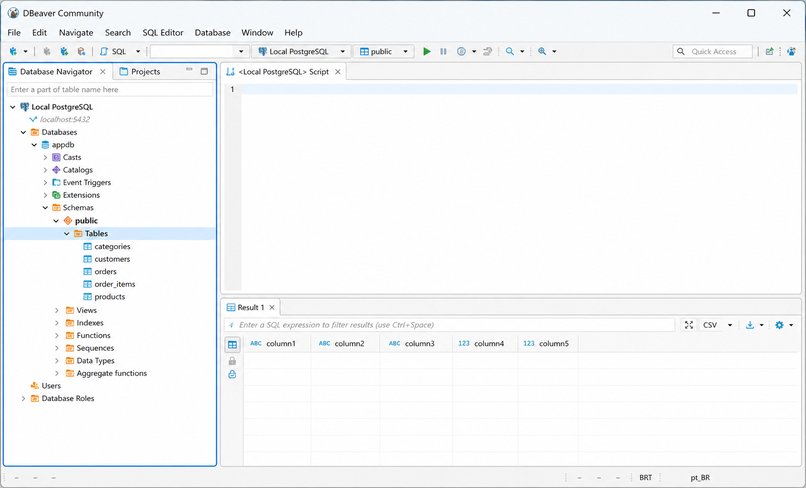Viewport: 806px width, 488px height.
Task: Click the Disconnect toolbar icon
Action: pos(81,51)
